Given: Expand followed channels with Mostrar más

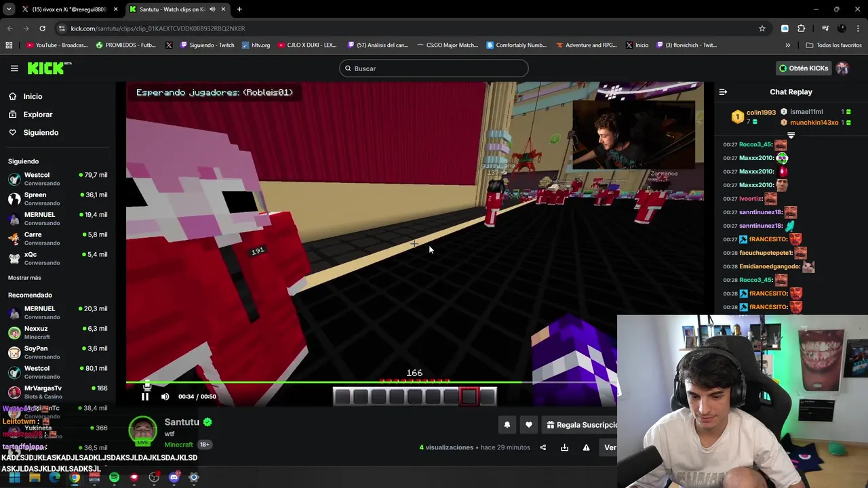Looking at the screenshot, I should 24,278.
